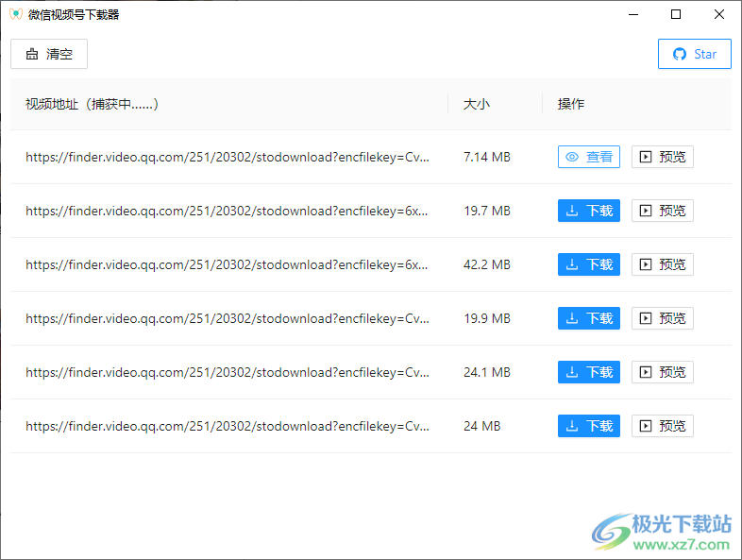This screenshot has height=560, width=742.
Task: Minimize the 微信视频号下载器 window
Action: point(633,15)
